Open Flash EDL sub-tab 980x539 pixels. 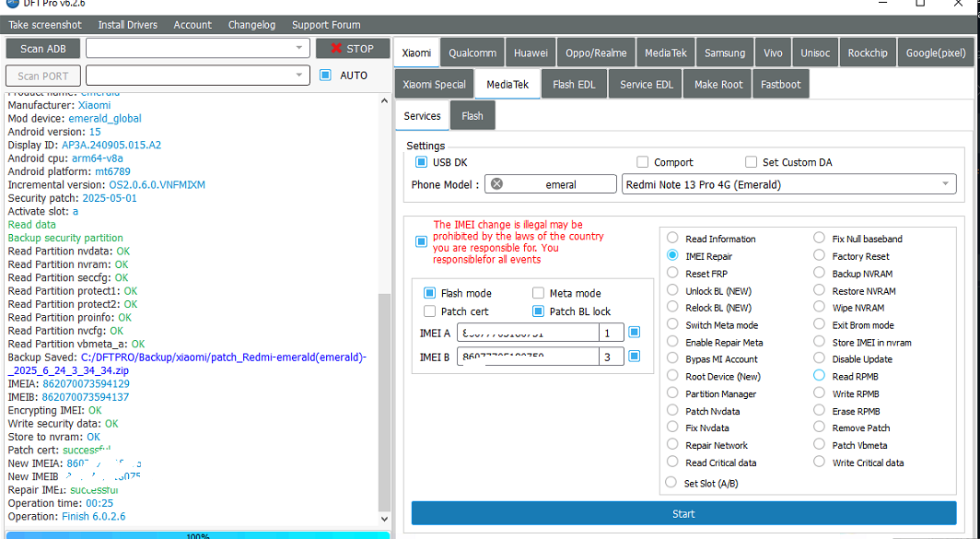tap(575, 84)
